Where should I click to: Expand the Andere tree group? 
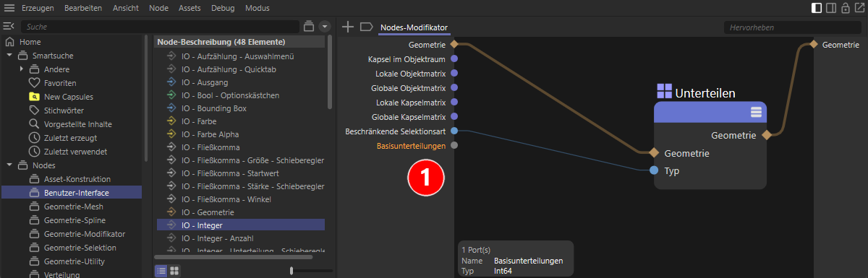tap(22, 69)
